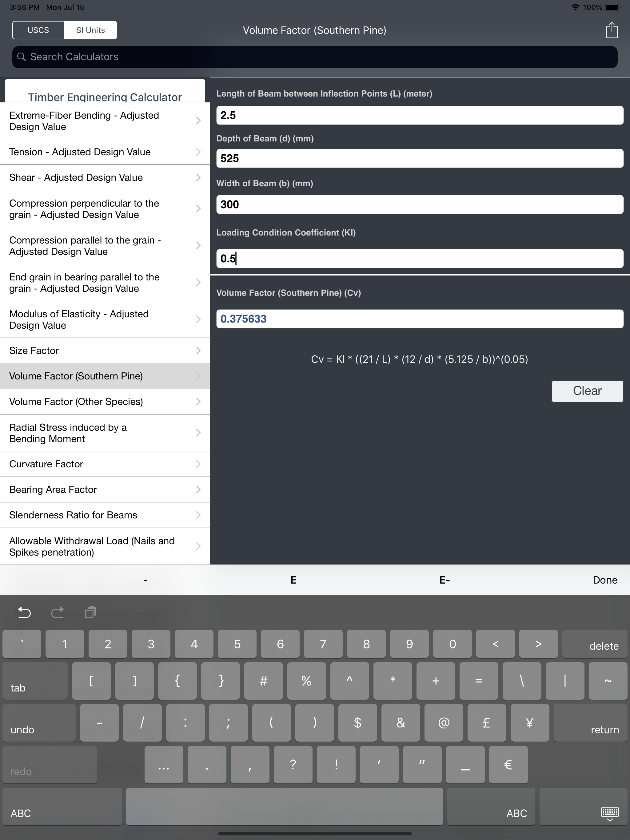
Task: Open Bearing Area Factor row chevron
Action: pyautogui.click(x=198, y=489)
